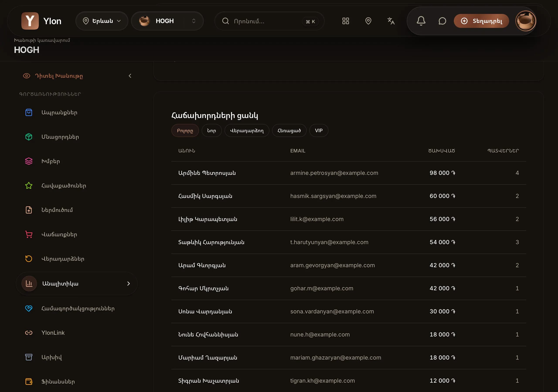
Task: Click email t.harutyunyan@example.com
Action: point(329,242)
